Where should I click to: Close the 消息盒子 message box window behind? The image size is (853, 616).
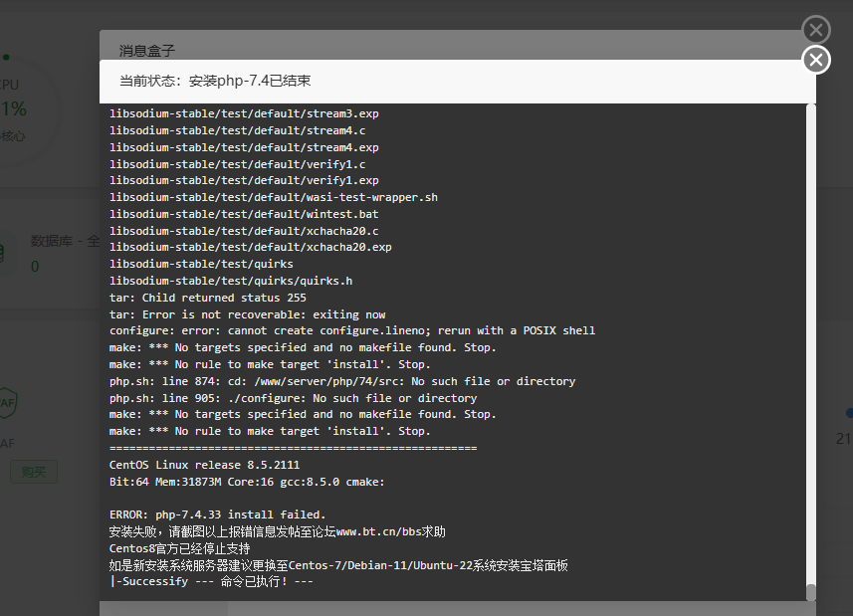point(816,30)
